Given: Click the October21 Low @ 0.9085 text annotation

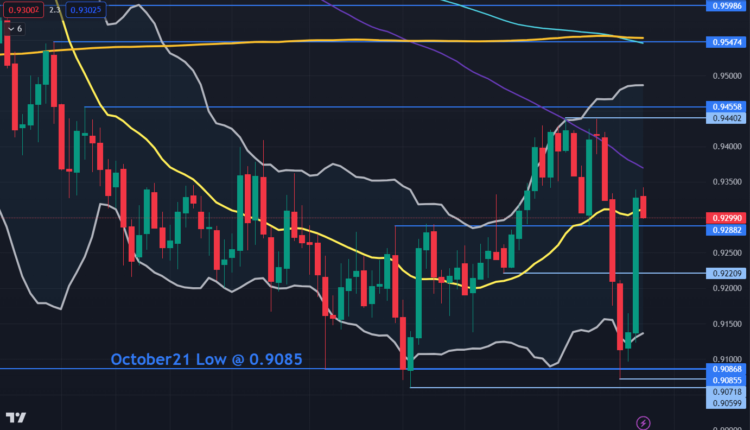Looking at the screenshot, I should [x=205, y=358].
